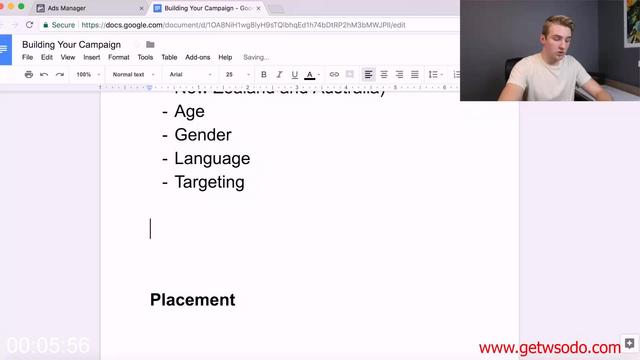640x360 pixels.
Task: Open the Google Docs home icon
Action: (x=5, y=50)
